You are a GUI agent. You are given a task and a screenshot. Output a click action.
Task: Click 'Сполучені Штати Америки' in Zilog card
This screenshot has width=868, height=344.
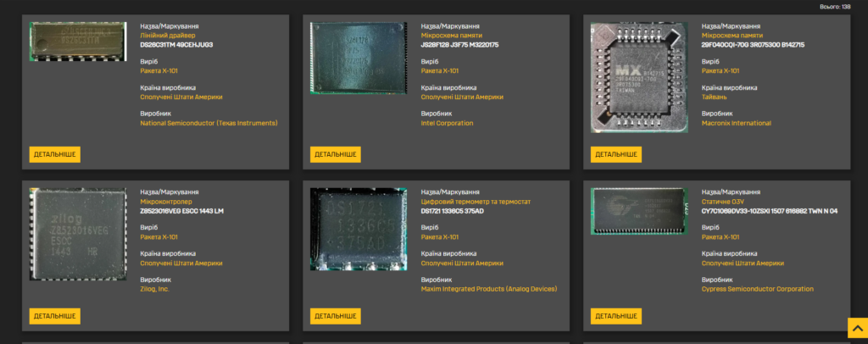(x=181, y=264)
